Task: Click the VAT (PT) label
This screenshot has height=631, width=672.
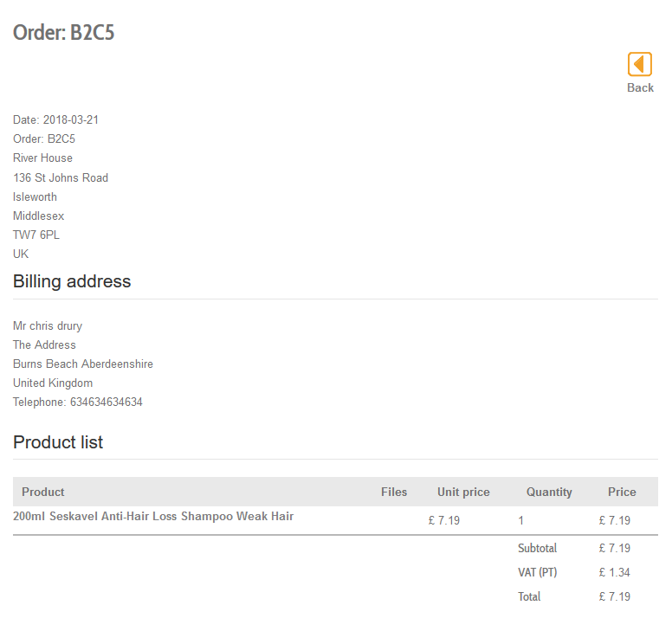Action: click(537, 572)
